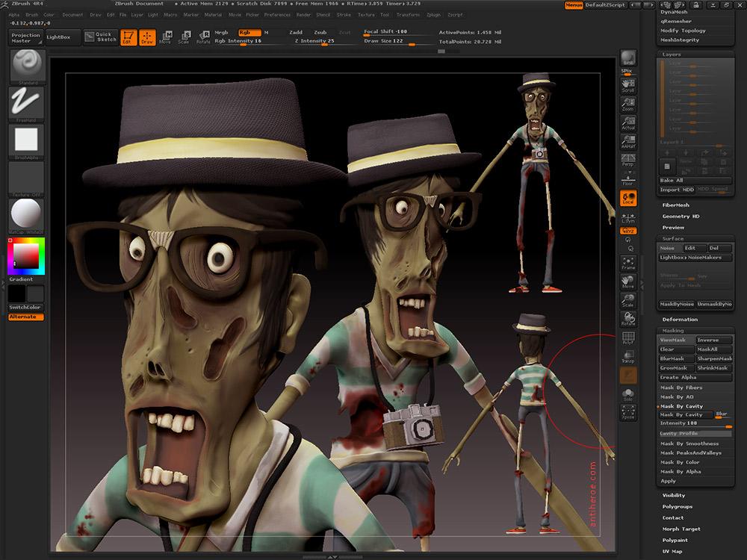Click the SwitchColor button

point(26,307)
